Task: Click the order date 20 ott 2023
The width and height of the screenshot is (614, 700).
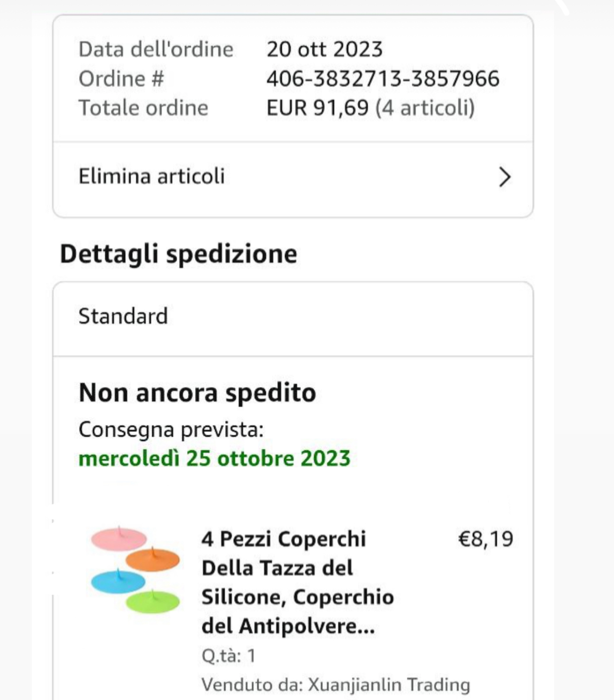Action: tap(324, 49)
